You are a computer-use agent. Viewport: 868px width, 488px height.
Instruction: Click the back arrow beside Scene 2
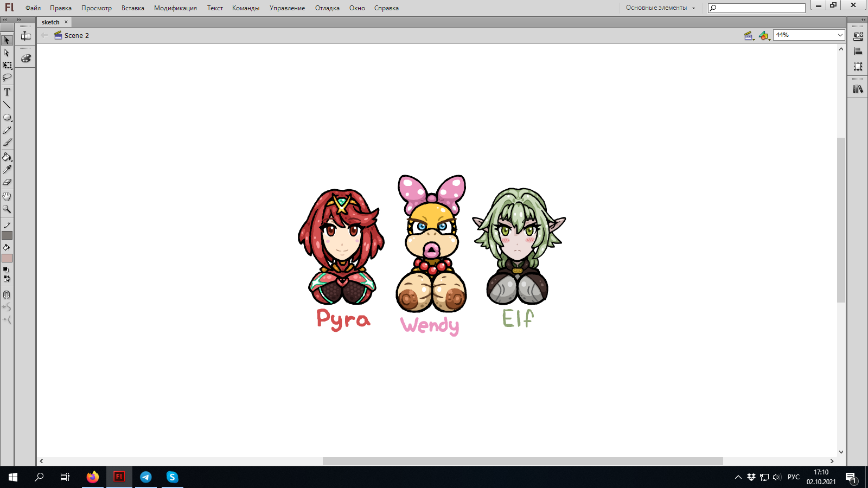point(44,36)
